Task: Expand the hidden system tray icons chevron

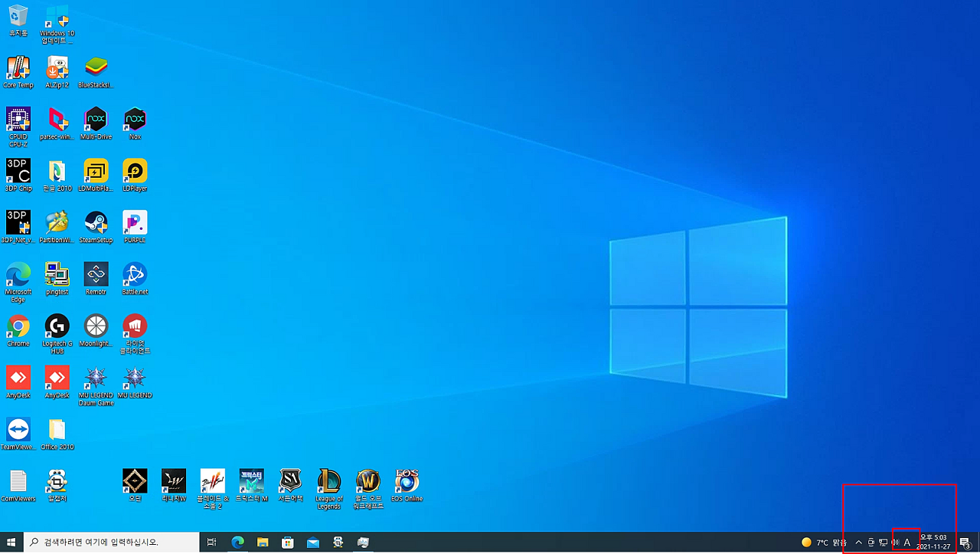Action: pyautogui.click(x=858, y=543)
